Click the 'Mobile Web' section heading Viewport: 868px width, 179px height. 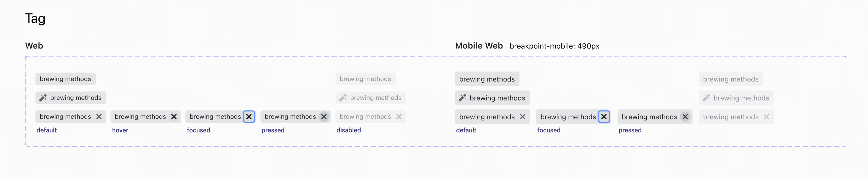(x=479, y=46)
